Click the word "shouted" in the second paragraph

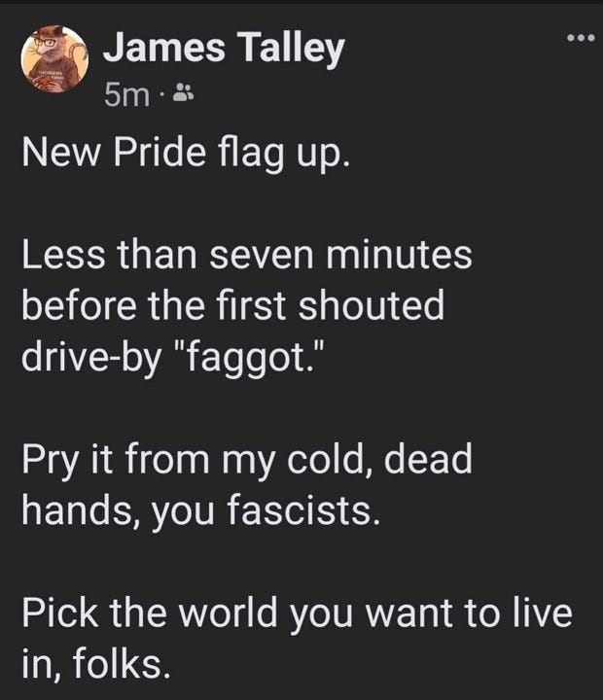(x=372, y=305)
